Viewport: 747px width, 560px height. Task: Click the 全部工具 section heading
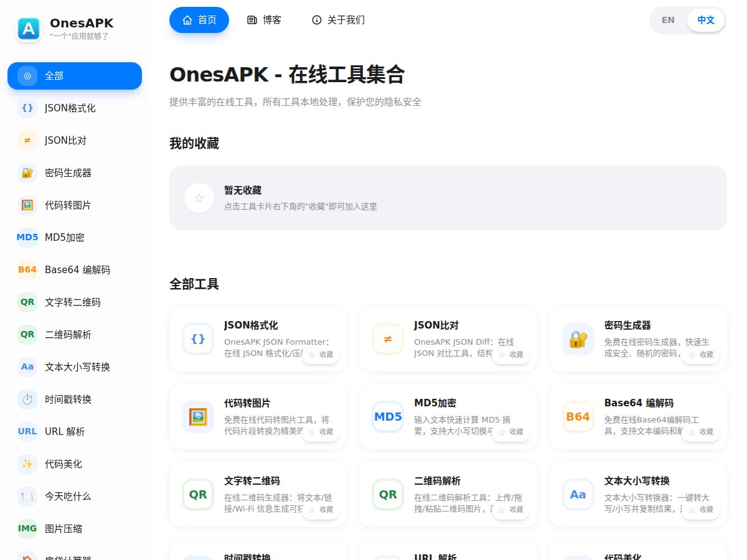pos(194,284)
